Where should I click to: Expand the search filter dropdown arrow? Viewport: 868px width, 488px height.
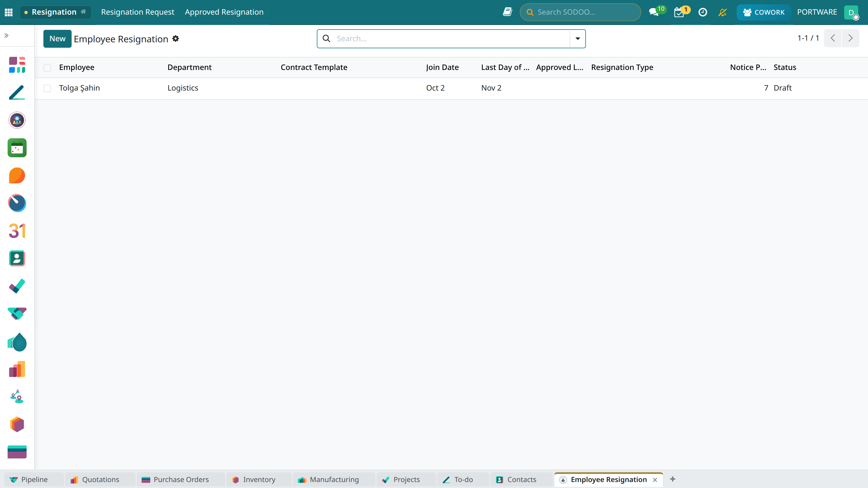pyautogui.click(x=577, y=39)
